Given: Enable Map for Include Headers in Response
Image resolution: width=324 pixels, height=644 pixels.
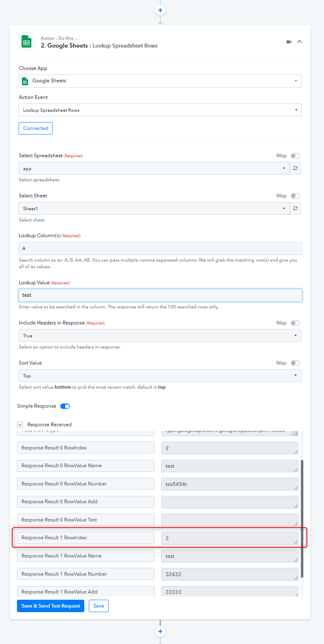Looking at the screenshot, I should tap(295, 323).
